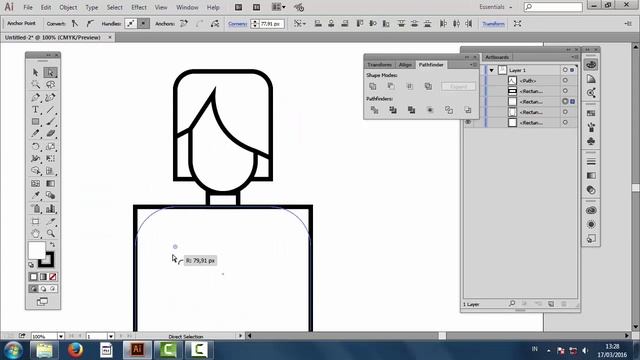Select the Selection tool (black arrow)

[36, 72]
